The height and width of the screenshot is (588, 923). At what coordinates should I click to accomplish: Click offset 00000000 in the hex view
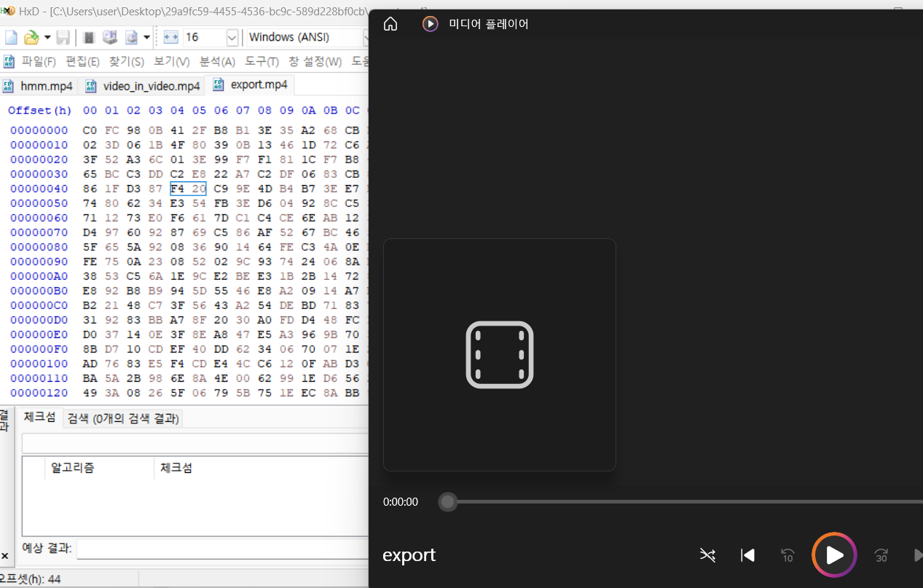(x=39, y=130)
